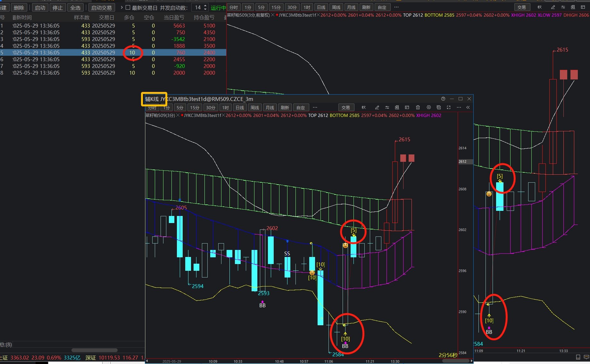
Task: Select the 5分 period in main chart
Action: 262,7
